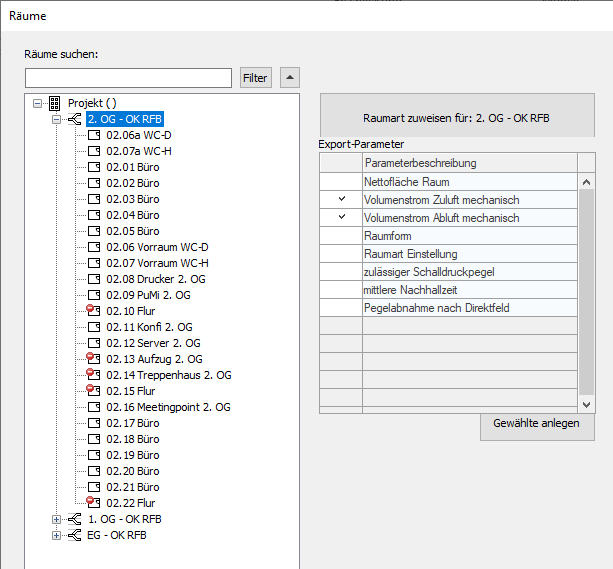Image resolution: width=613 pixels, height=569 pixels.
Task: Enable Nettofläche Raum export checkbox
Action: tap(341, 182)
